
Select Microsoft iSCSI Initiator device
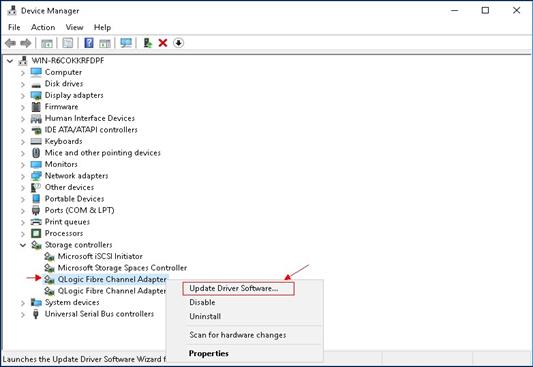tap(100, 256)
